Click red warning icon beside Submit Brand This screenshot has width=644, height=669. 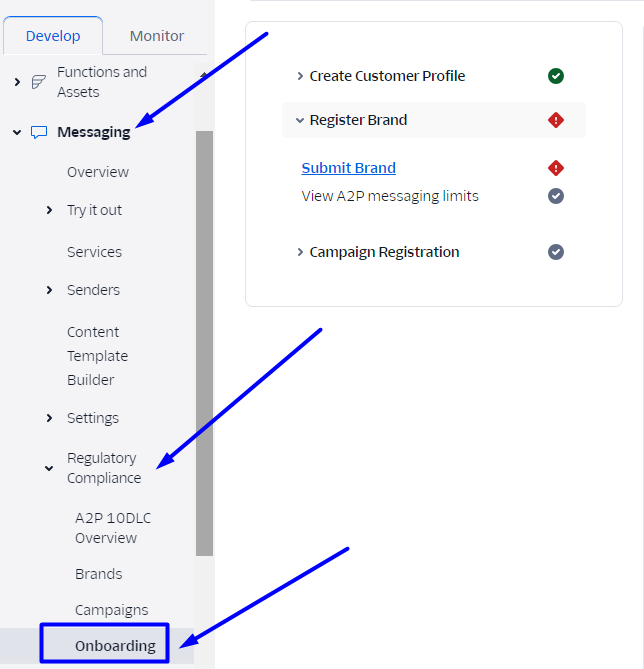556,168
